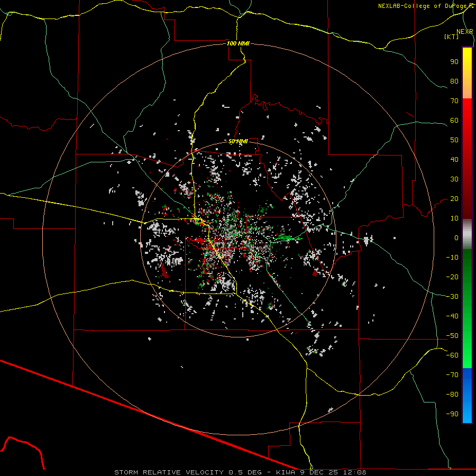476x476 pixels.
Task: Click the 12:08 timestamp in caption
Action: (x=355, y=472)
